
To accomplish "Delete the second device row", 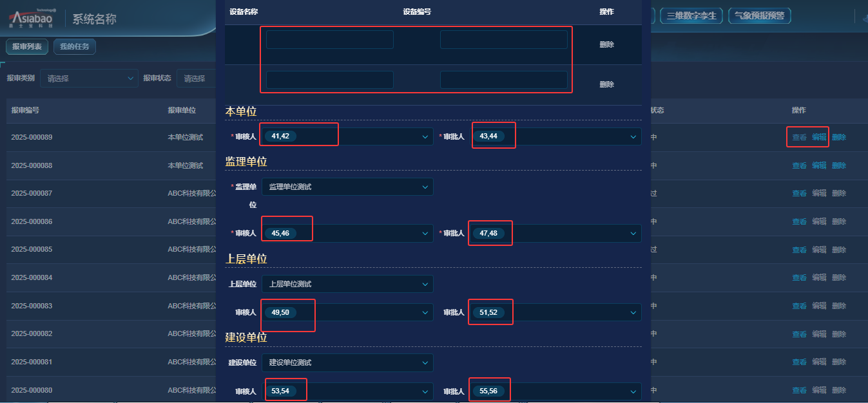I will [x=606, y=84].
